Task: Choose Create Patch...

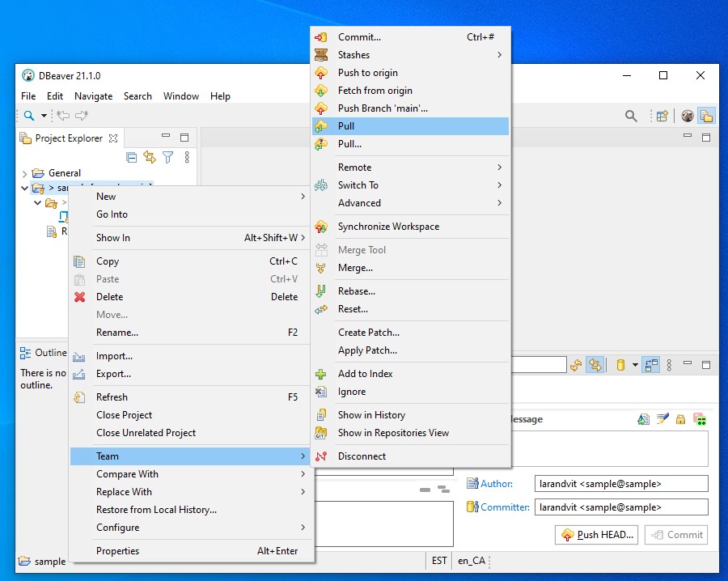Action: [410, 333]
